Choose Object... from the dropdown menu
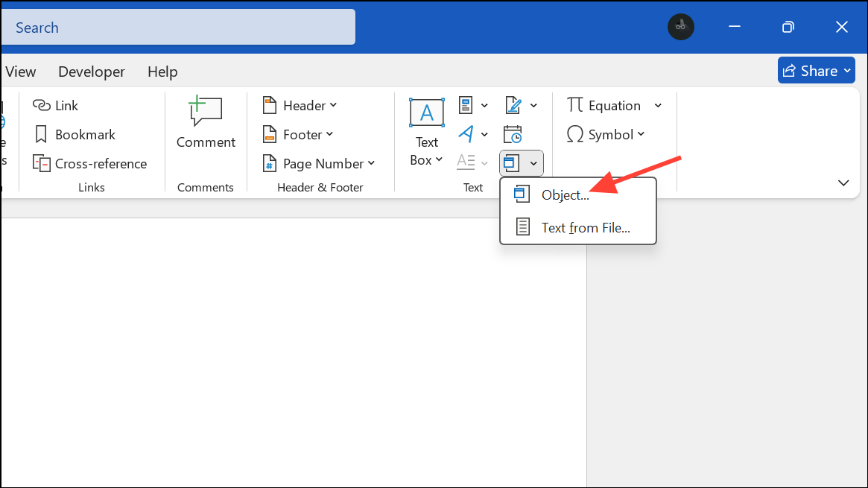The width and height of the screenshot is (868, 488). (x=565, y=195)
